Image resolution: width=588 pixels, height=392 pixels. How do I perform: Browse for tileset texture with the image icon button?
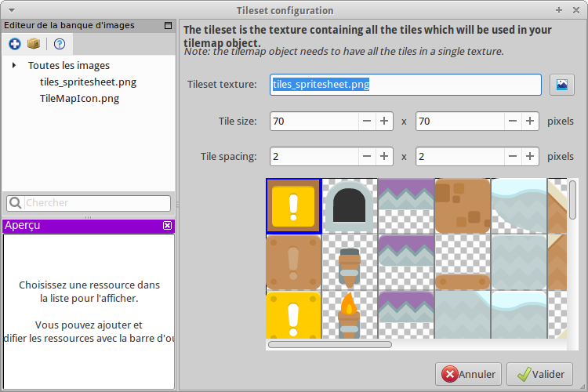(562, 85)
